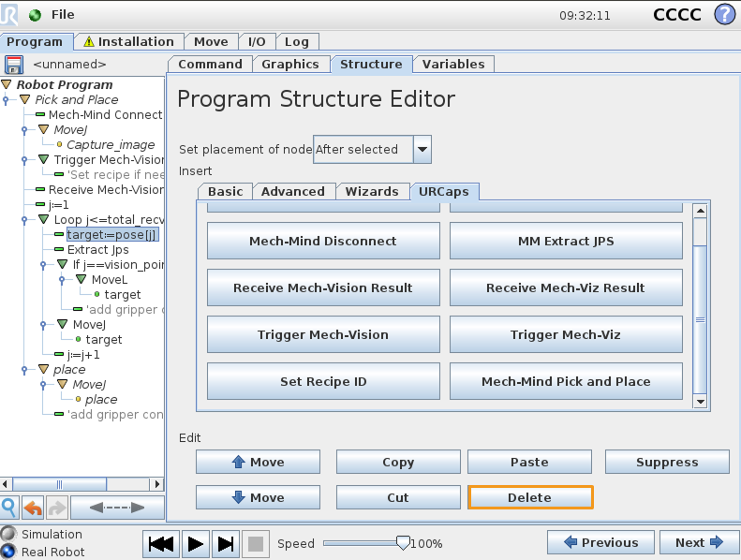Viewport: 741px width, 560px height.
Task: Insert a Trigger Mech-Vision node
Action: [322, 334]
